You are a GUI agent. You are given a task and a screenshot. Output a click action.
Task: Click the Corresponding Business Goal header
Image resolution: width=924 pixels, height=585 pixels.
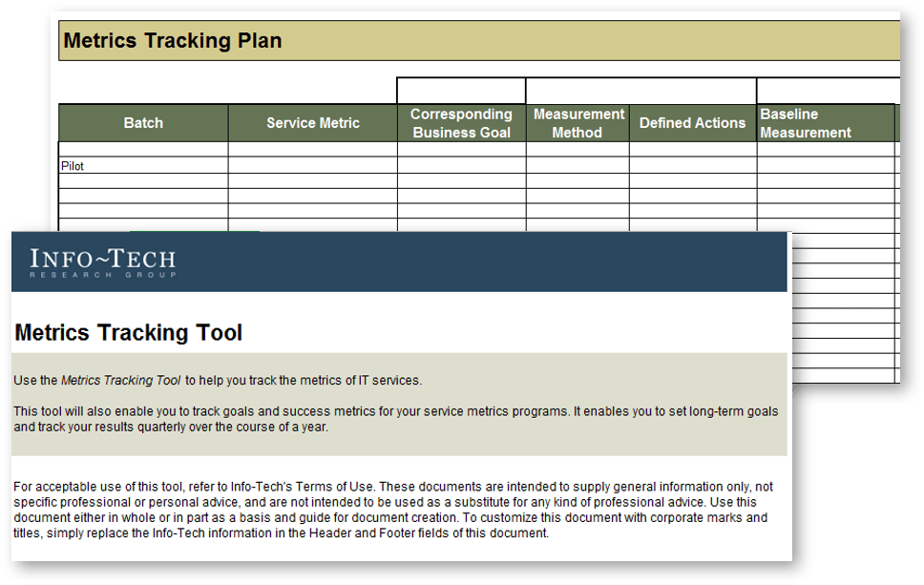(x=461, y=122)
